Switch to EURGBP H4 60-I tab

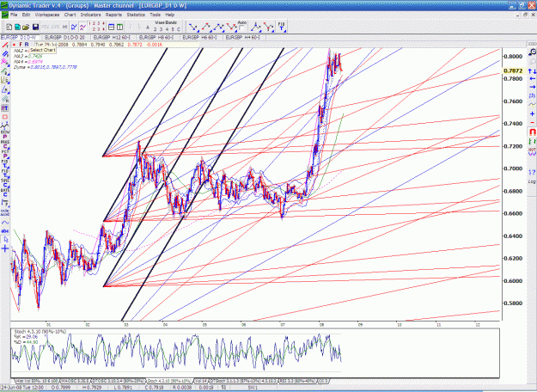[243, 37]
